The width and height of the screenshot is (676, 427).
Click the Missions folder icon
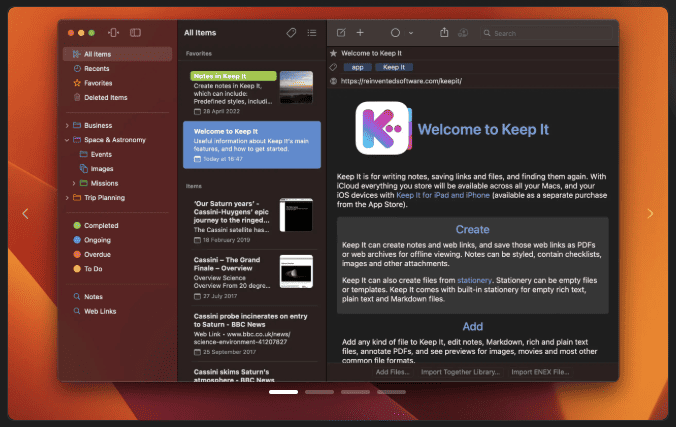pos(84,183)
